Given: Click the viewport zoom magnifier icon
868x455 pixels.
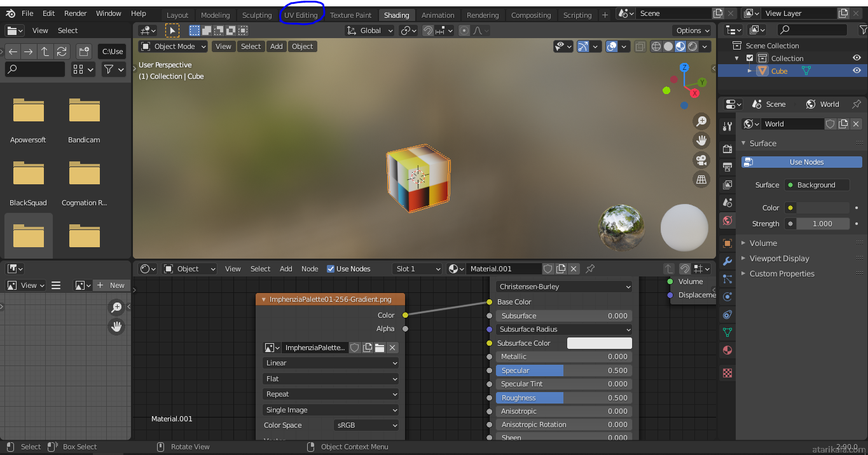Looking at the screenshot, I should click(701, 121).
